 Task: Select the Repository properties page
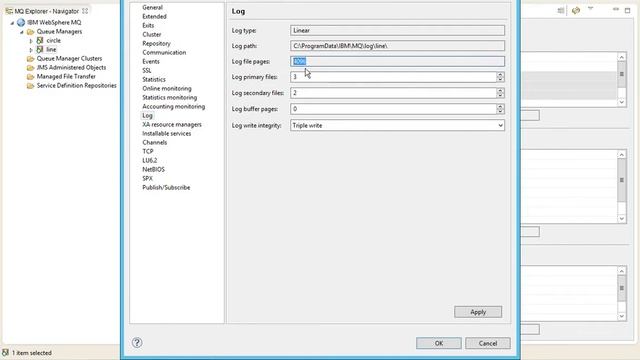156,43
